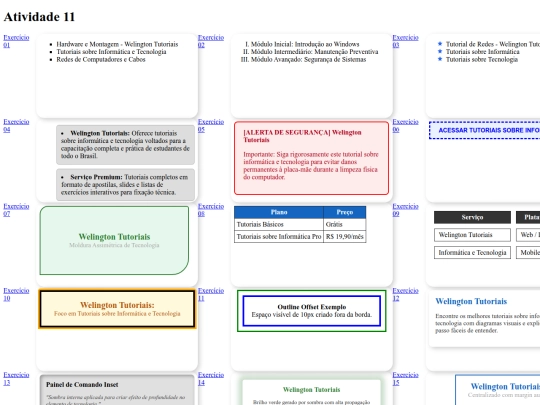Open the Exercício 05 link
The width and height of the screenshot is (540, 405).
211,125
